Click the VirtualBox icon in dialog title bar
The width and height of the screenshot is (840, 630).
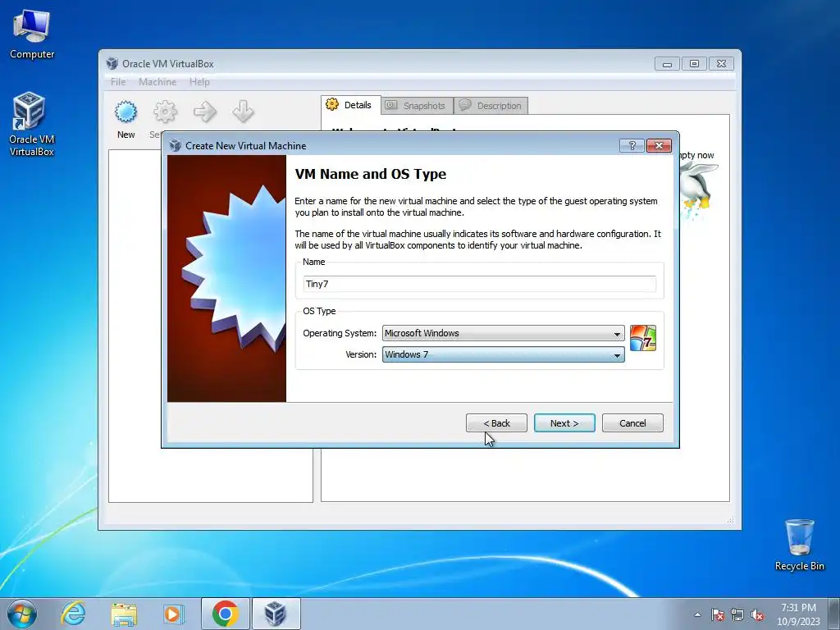(x=176, y=146)
